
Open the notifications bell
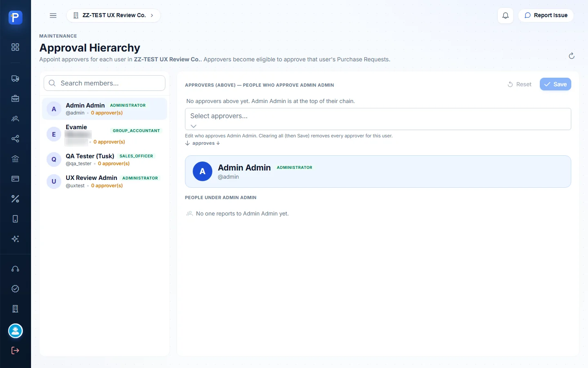506,16
